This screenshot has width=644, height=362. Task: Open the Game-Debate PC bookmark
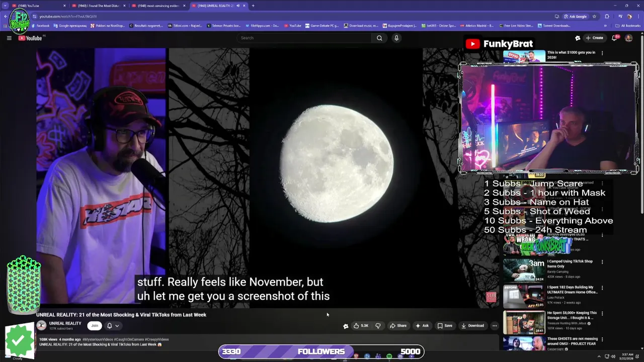point(322,26)
